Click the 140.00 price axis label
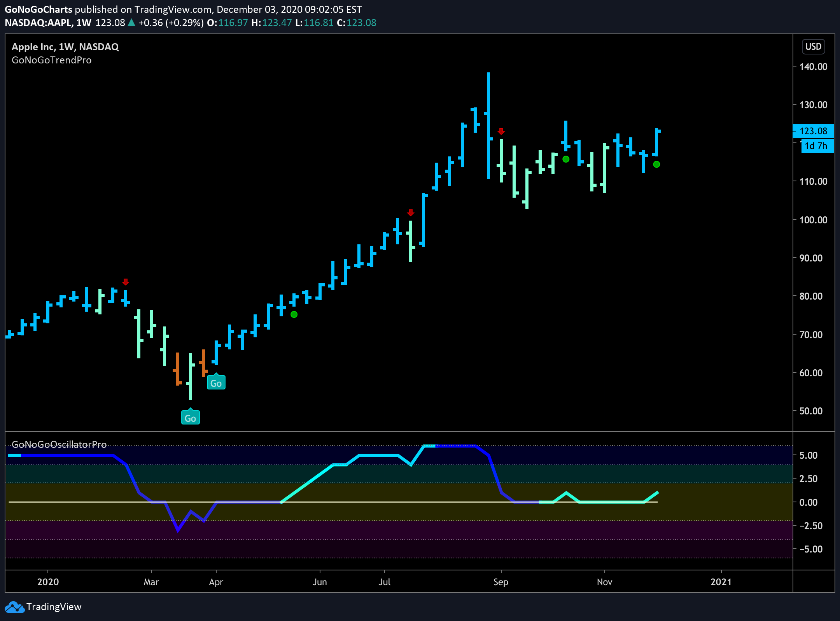This screenshot has width=840, height=621. (x=813, y=67)
